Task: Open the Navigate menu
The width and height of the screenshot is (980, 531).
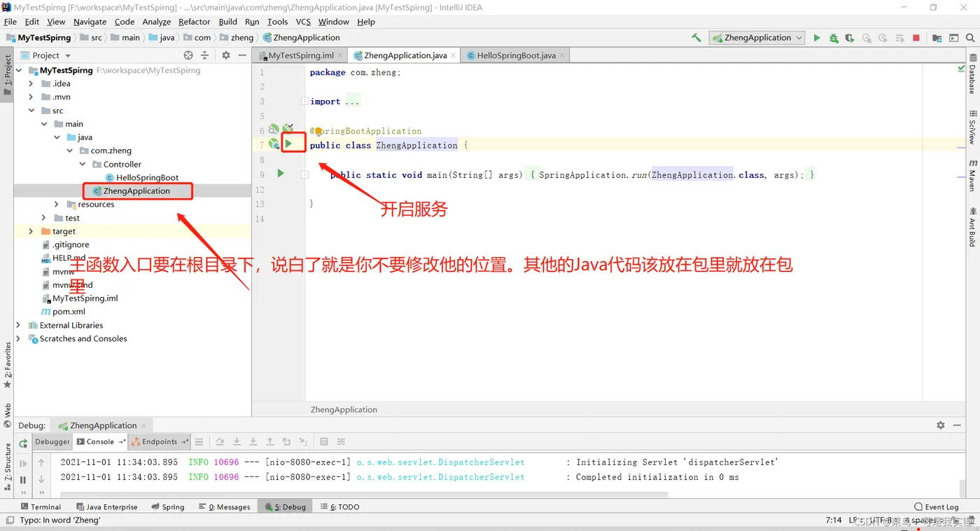Action: coord(90,22)
